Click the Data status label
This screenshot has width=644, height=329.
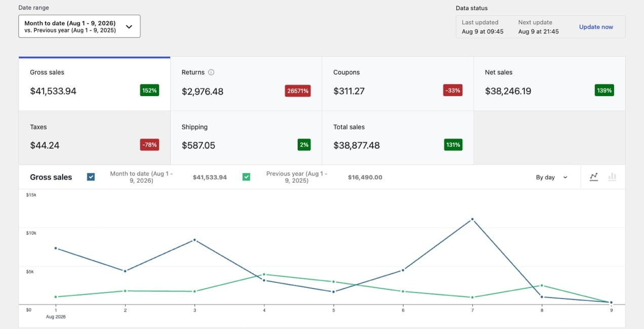tap(472, 8)
